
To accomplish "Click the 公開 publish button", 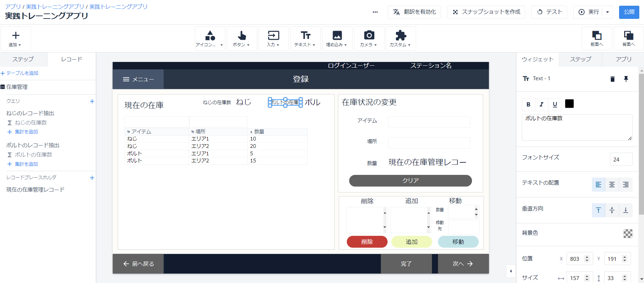I will (629, 12).
